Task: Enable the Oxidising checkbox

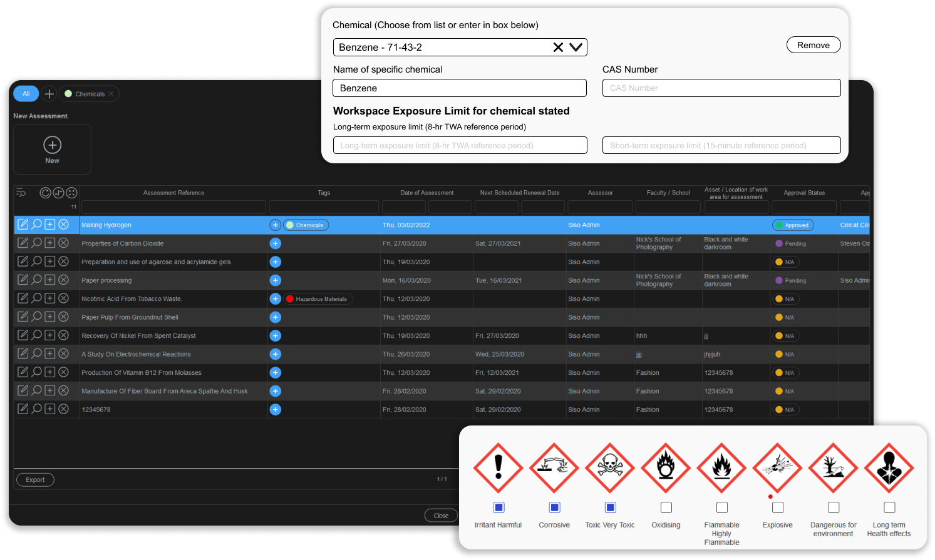Action: click(666, 507)
